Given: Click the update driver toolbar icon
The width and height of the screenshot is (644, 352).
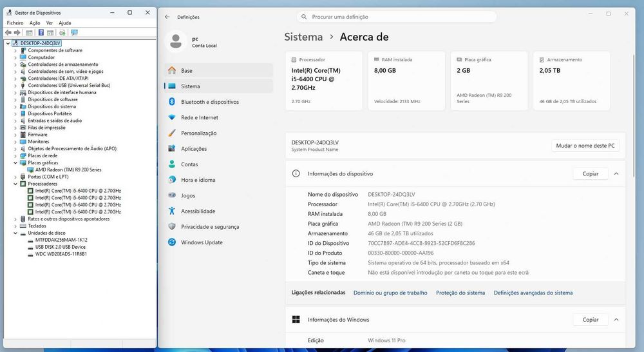Looking at the screenshot, I should click(62, 32).
